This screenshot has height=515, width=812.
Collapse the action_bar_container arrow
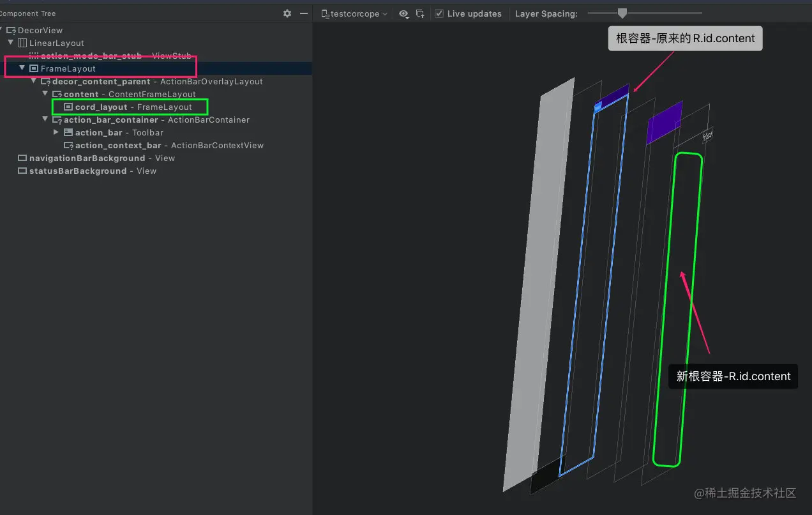pyautogui.click(x=45, y=119)
